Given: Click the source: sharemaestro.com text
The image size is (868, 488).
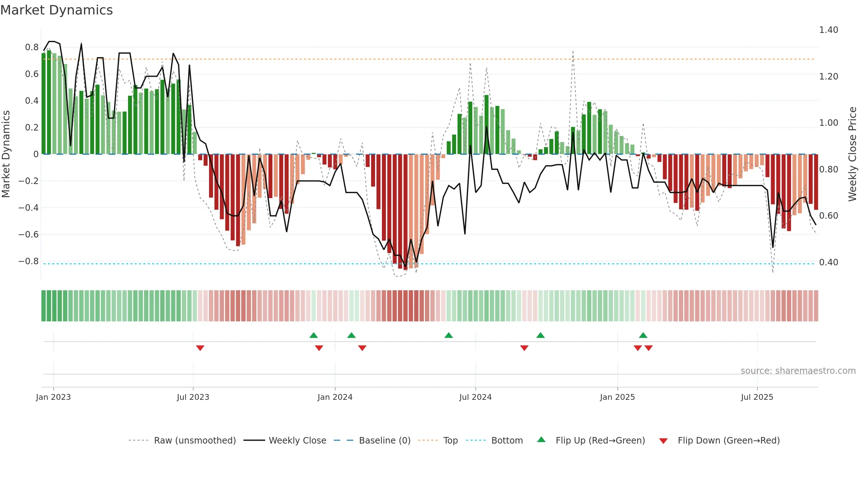Looking at the screenshot, I should coord(798,371).
